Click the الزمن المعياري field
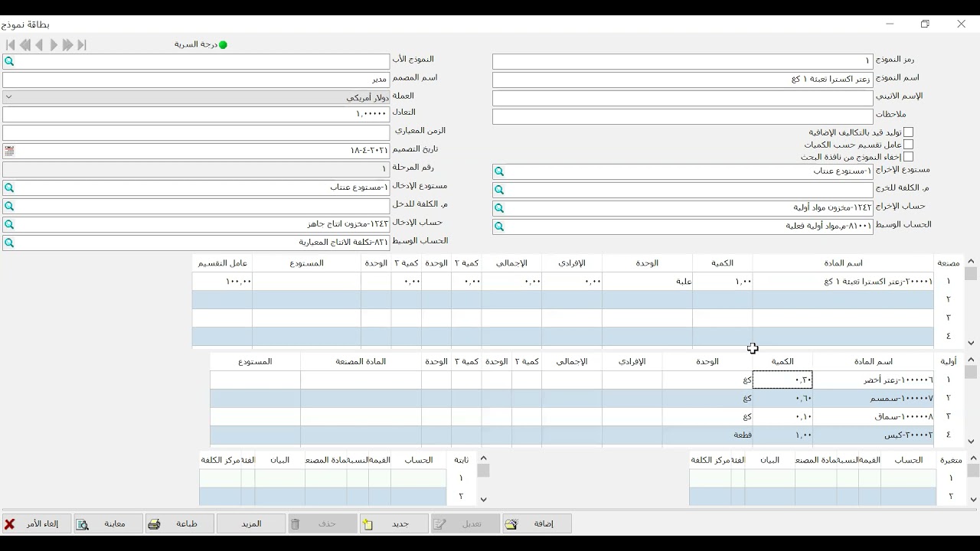 coord(196,132)
